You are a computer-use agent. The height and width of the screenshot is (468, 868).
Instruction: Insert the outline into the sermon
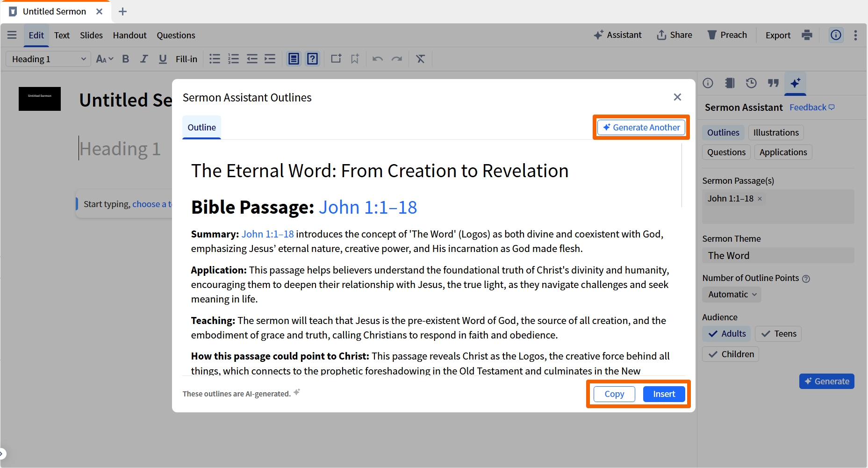[x=664, y=394]
